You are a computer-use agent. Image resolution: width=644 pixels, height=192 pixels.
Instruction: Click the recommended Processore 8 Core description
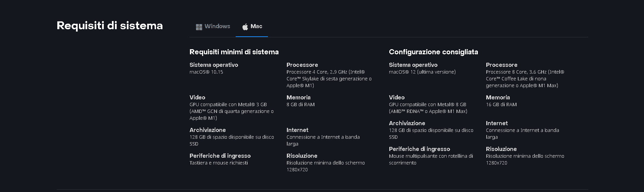525,79
